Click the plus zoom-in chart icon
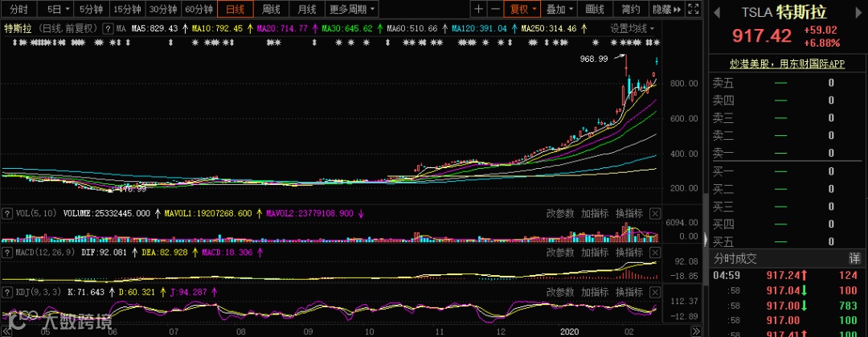Screen dimensions: 868x337 pos(479,9)
